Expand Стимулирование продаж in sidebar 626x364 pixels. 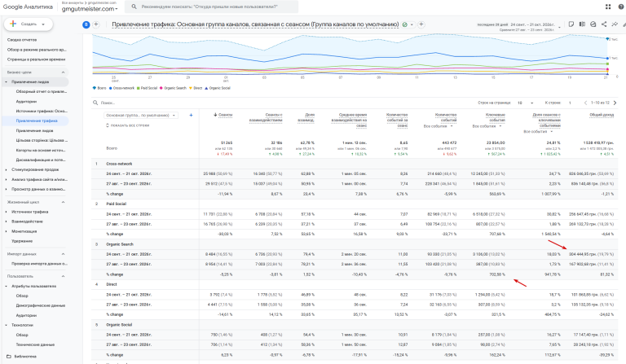(6, 170)
